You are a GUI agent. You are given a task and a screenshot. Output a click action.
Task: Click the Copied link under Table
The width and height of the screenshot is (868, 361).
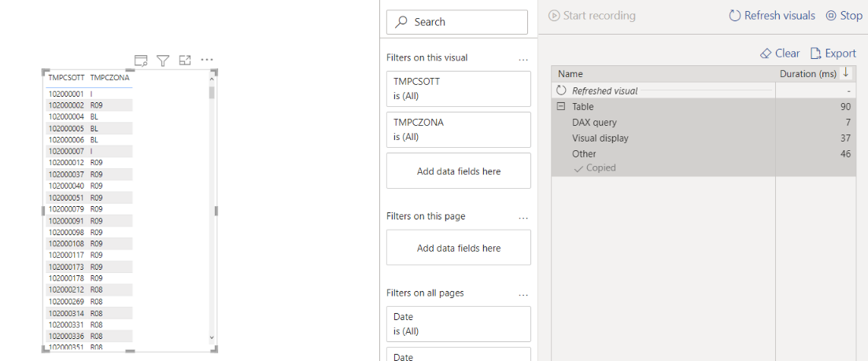coord(595,168)
